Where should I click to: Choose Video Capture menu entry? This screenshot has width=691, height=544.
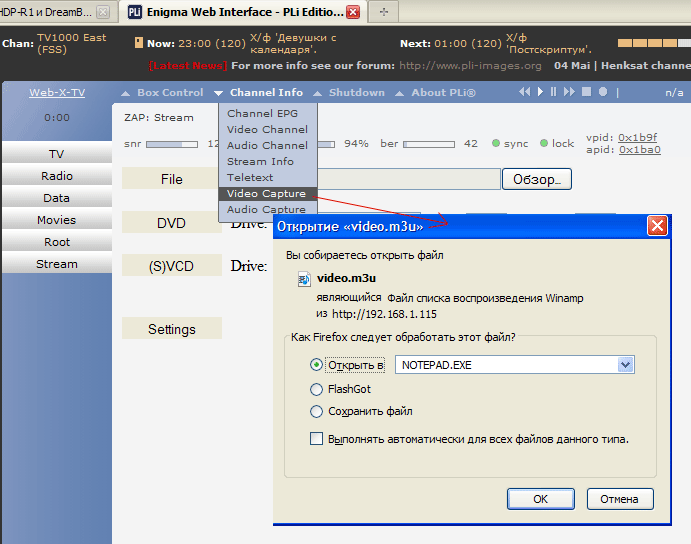coord(267,194)
